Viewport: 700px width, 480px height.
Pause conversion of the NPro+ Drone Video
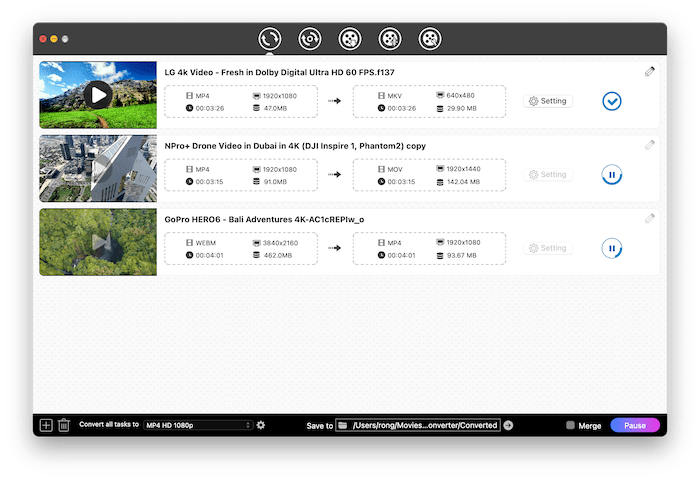tap(612, 175)
